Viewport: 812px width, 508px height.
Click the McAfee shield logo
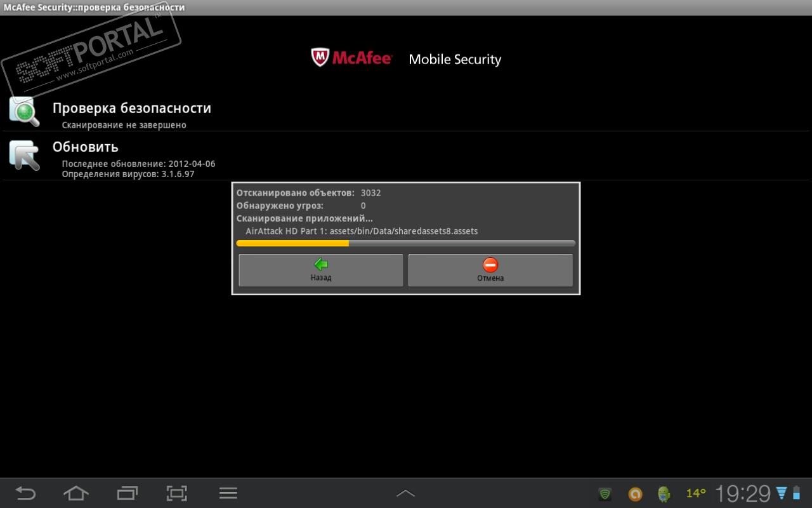pyautogui.click(x=320, y=57)
